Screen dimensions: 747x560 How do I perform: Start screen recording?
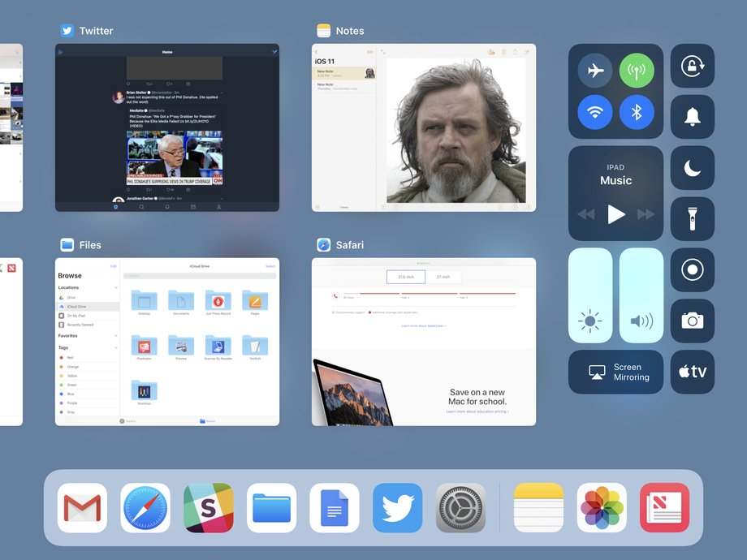pos(693,269)
